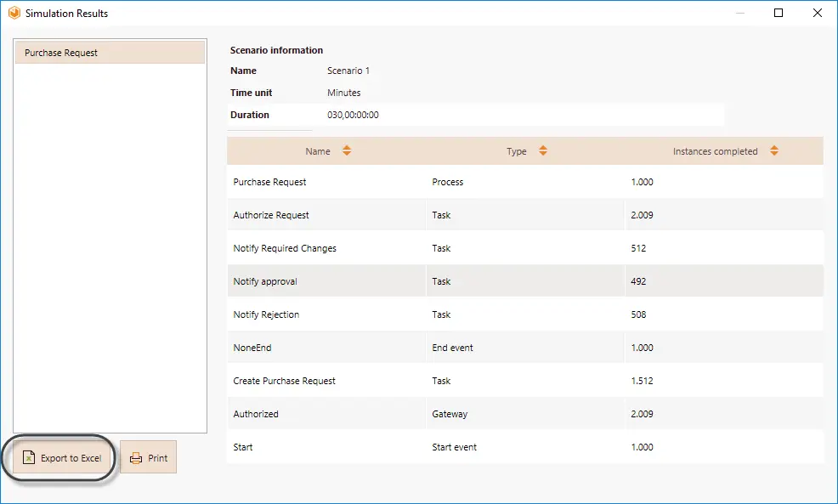Click the Name column header text
The width and height of the screenshot is (838, 504).
318,151
